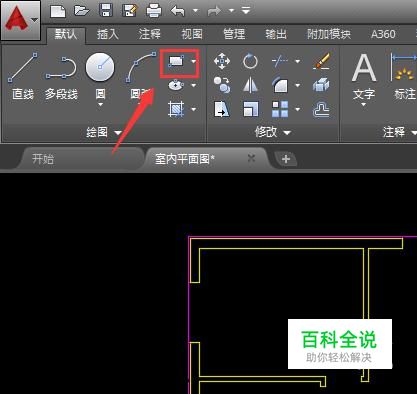Screen dimensions: 417x394
Task: Switch to the 管理 ribbon tab
Action: click(234, 34)
